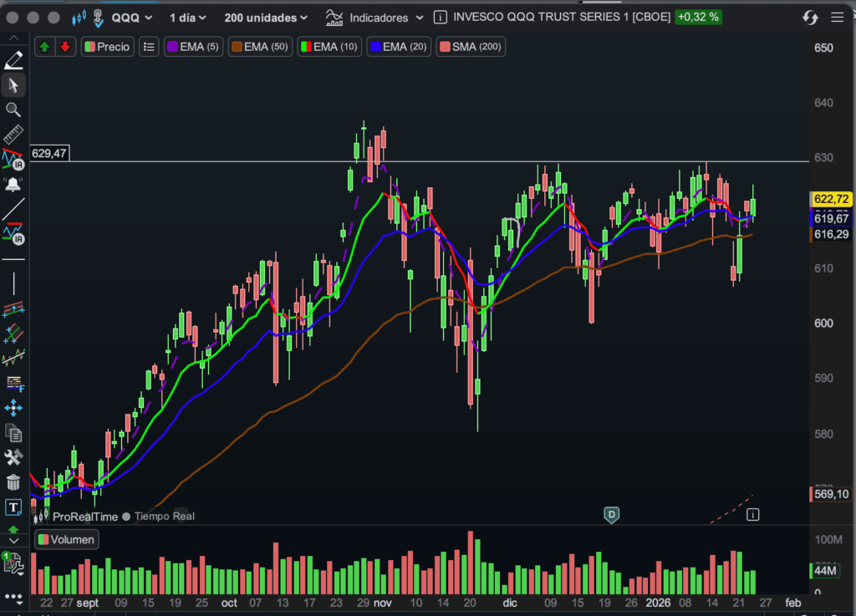Open the QQQ symbol dropdown
The height and width of the screenshot is (616, 856).
pyautogui.click(x=132, y=18)
